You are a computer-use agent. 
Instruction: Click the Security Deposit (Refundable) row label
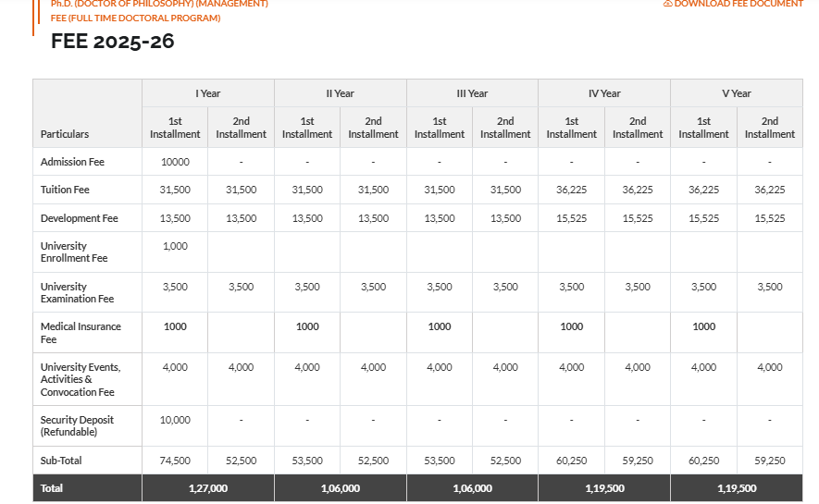(77, 425)
